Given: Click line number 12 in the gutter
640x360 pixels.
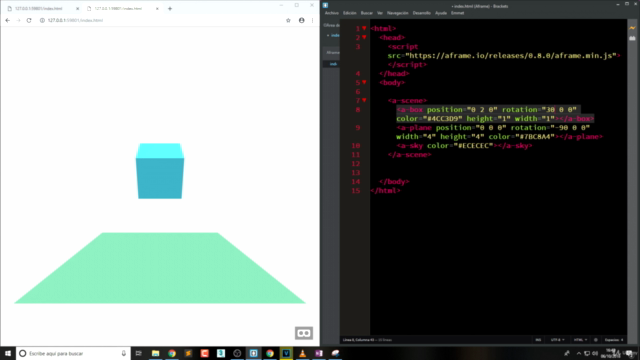Looking at the screenshot, I should click(356, 163).
